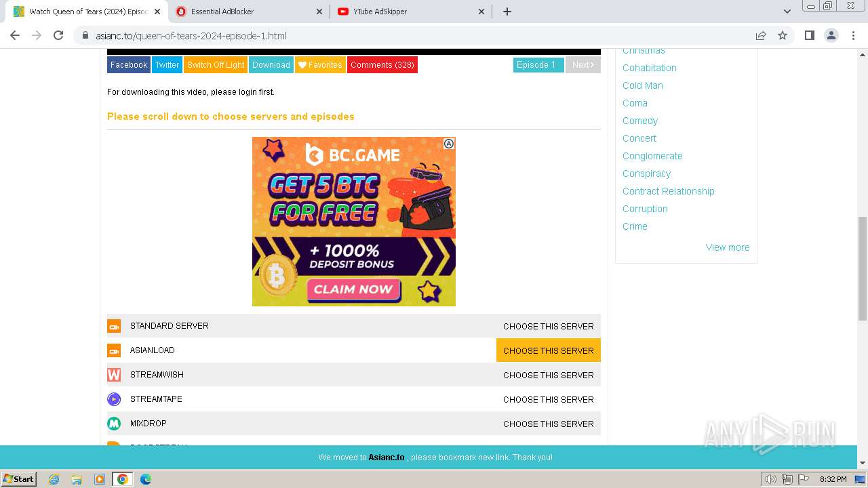Open Concert genre link
This screenshot has height=488, width=868.
tap(639, 138)
